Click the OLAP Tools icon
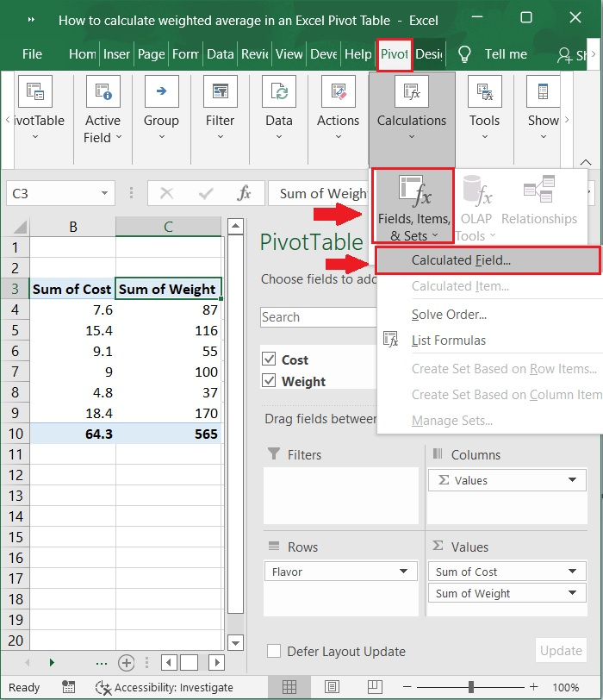 [476, 191]
